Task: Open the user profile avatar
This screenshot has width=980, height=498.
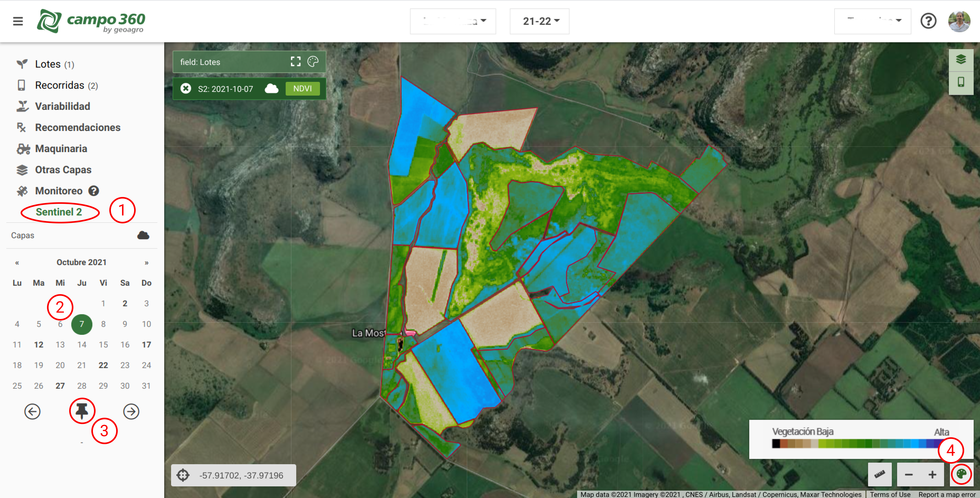Action: [x=959, y=21]
